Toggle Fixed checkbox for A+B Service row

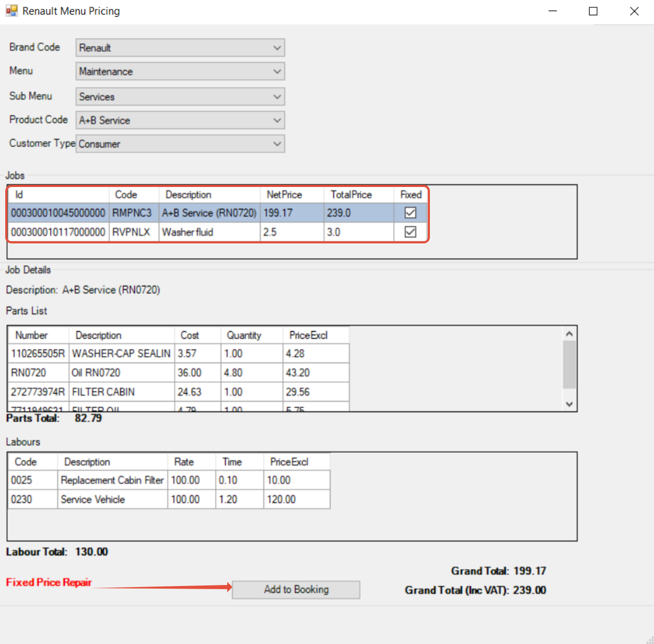411,213
